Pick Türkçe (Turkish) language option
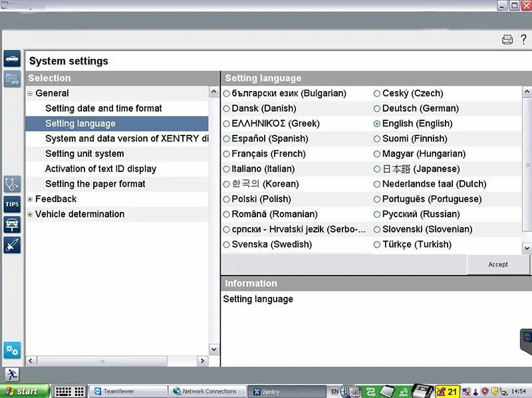532x398 pixels. click(x=377, y=245)
